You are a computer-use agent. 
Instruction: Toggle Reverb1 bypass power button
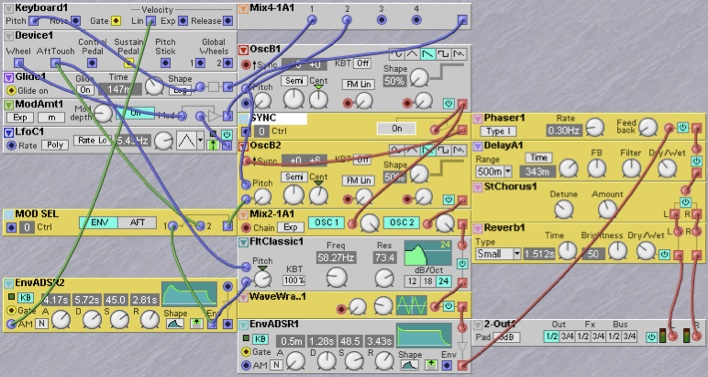coord(664,254)
